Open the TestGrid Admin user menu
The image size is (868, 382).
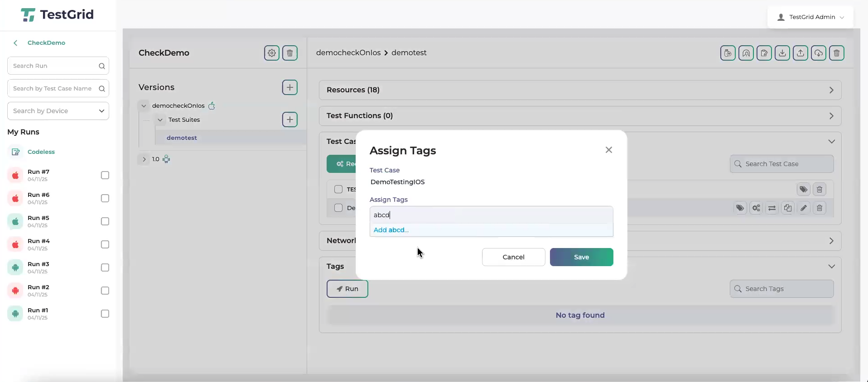[810, 17]
